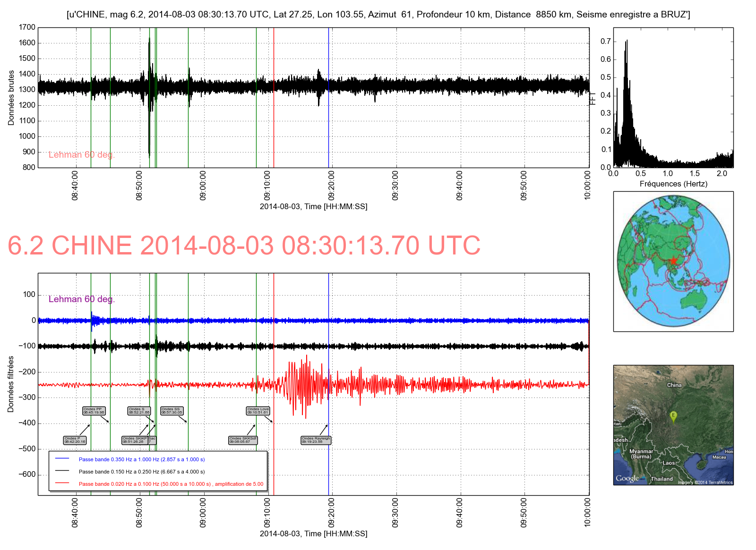
Task: Click the large red title 6.2 CHINE
Action: (244, 245)
